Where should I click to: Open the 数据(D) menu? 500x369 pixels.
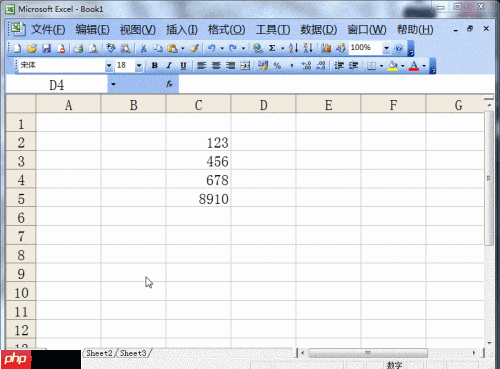click(x=318, y=30)
